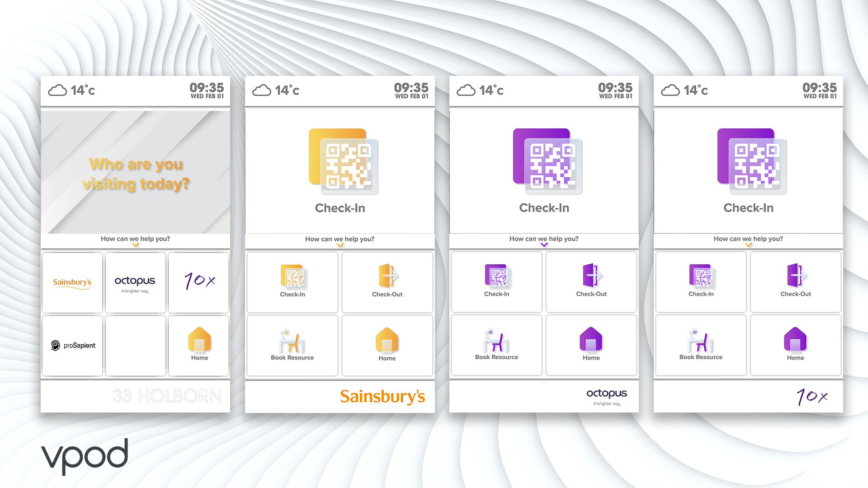Click 14°c temperature in Sainsbury's kiosk
Screen dimensions: 868x488
287,90
